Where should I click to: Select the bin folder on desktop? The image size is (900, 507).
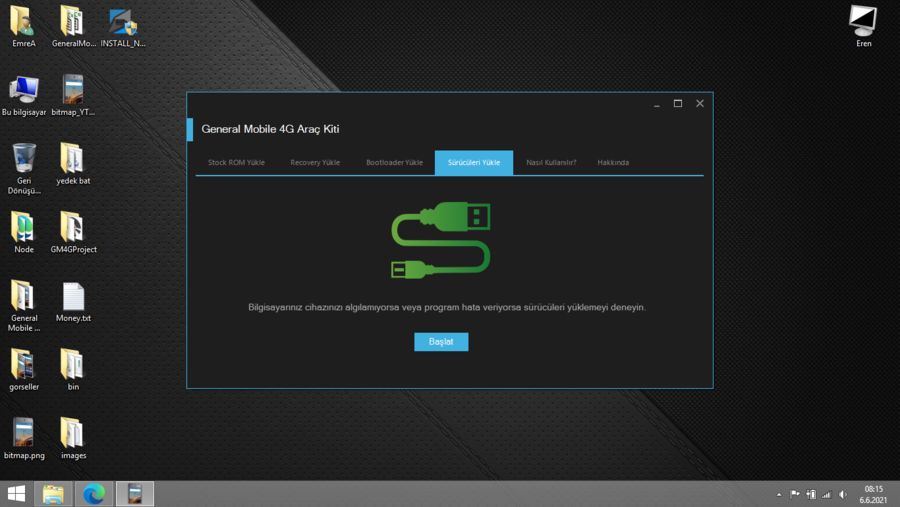click(x=73, y=370)
